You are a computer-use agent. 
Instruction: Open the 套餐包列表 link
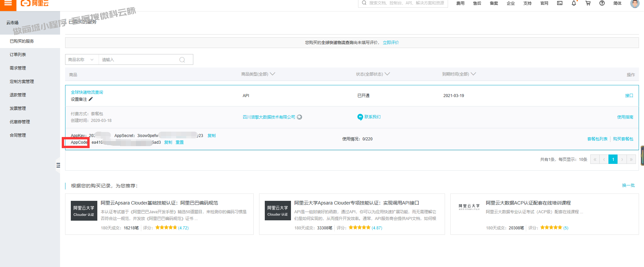pos(597,139)
